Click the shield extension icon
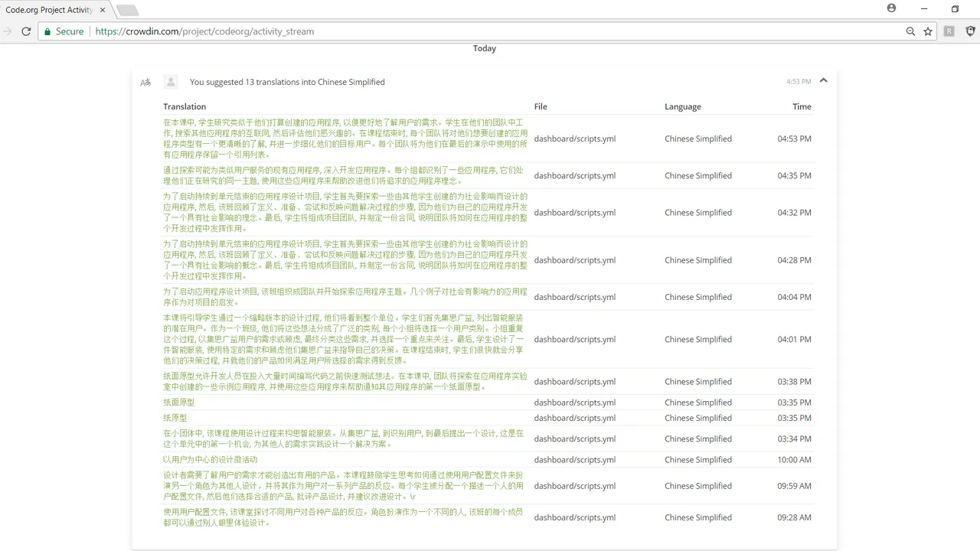 (970, 31)
